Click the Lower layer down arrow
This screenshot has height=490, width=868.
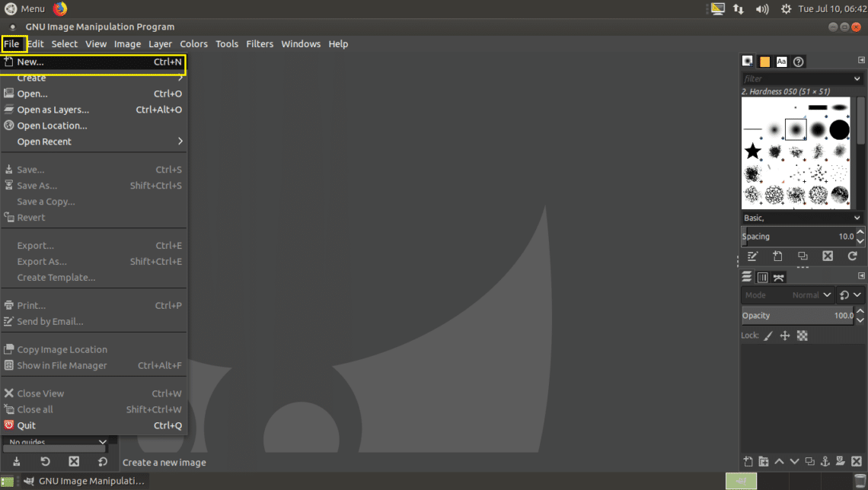(794, 461)
